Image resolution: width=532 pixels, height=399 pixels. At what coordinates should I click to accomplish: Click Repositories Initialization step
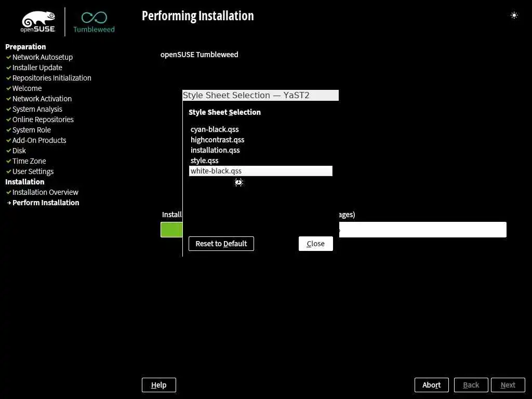point(52,78)
